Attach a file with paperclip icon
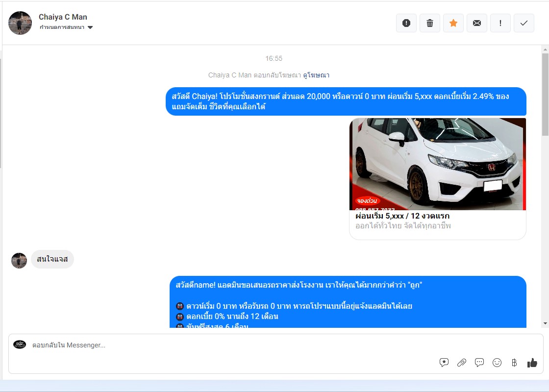549x392 pixels. coord(462,363)
